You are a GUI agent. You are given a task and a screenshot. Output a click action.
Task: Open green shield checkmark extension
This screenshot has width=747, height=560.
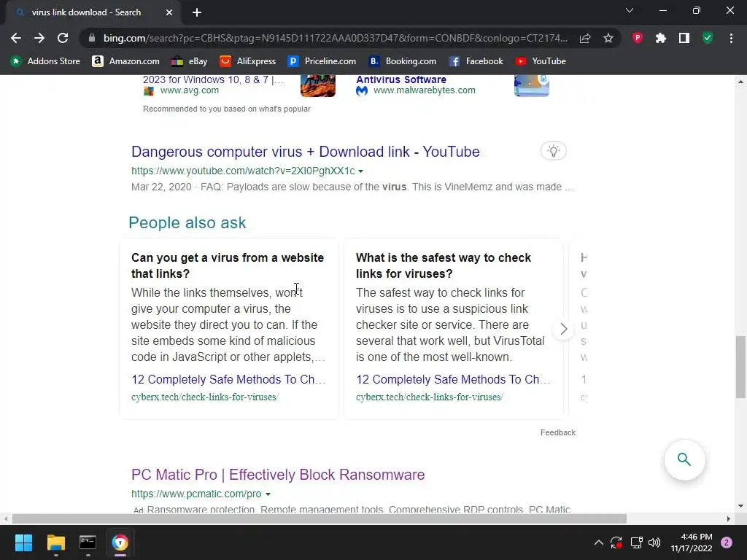708,38
